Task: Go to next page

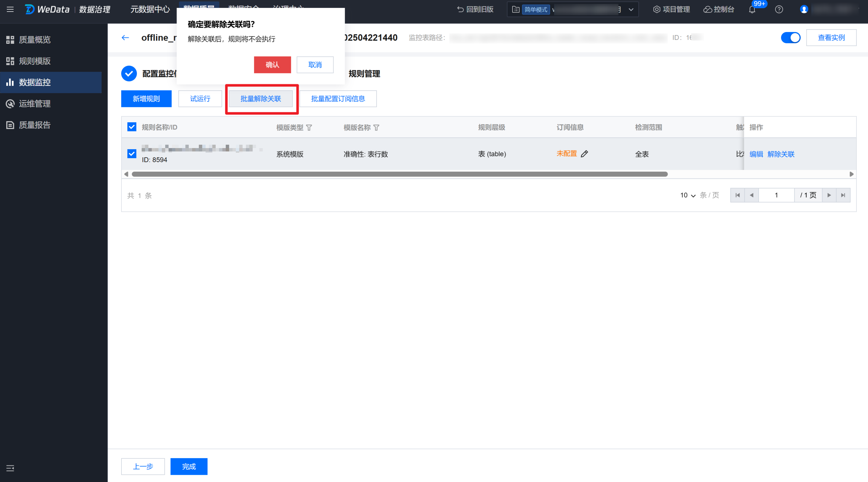Action: [x=829, y=195]
